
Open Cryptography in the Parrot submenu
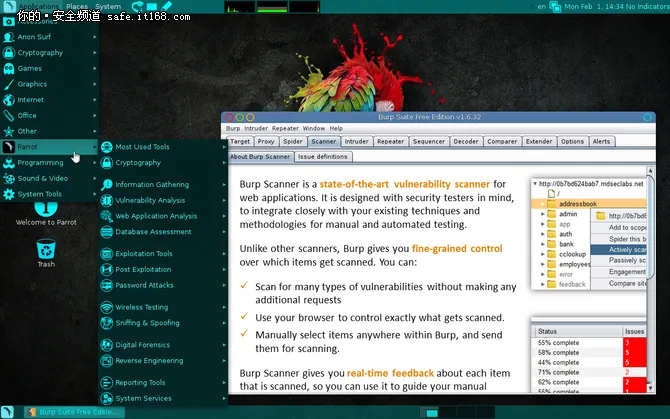[x=163, y=163]
